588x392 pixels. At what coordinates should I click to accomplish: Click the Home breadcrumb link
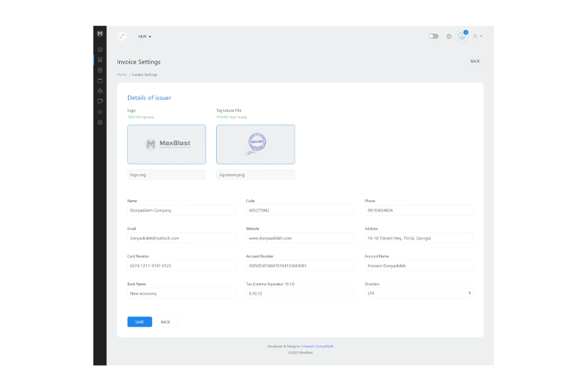(121, 75)
